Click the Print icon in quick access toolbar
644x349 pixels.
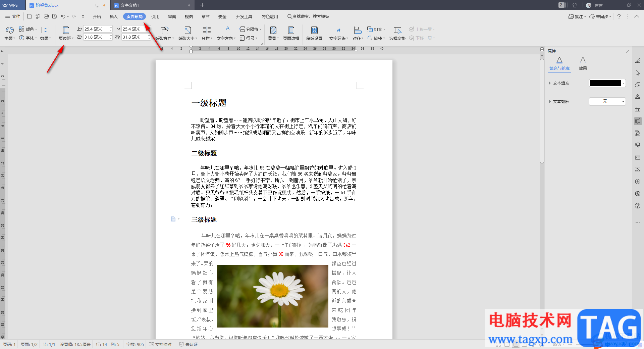[x=46, y=16]
